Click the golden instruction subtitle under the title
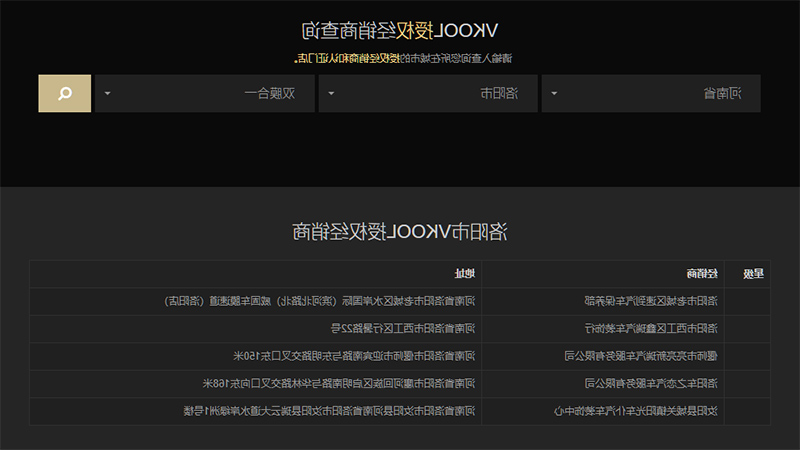Screen dimensions: 800x450 click(x=403, y=59)
